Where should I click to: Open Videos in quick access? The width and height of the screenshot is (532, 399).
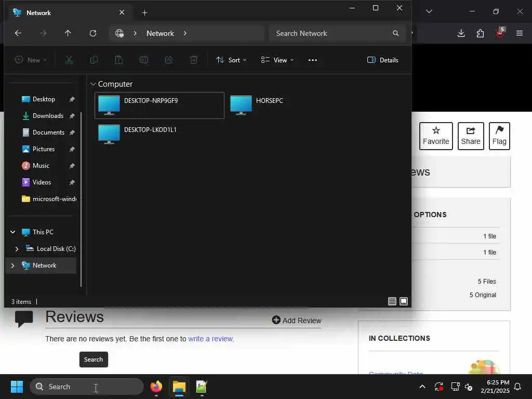click(x=42, y=182)
